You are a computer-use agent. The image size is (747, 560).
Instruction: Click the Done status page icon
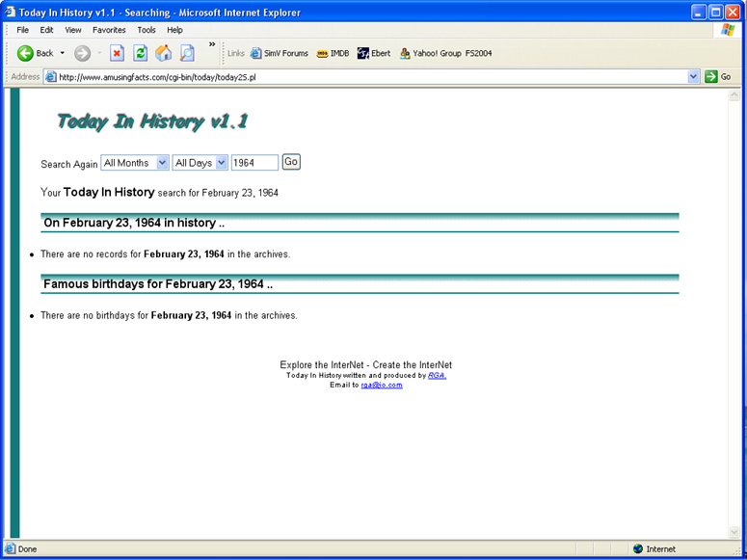tap(10, 549)
